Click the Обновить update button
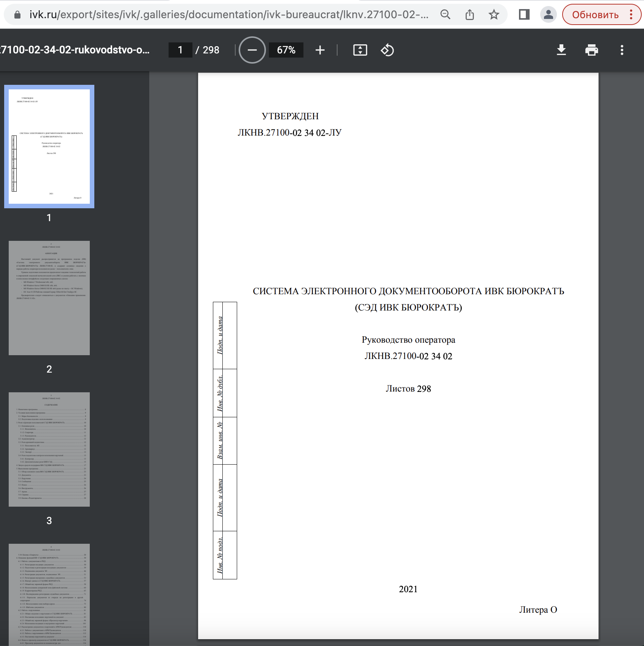 pyautogui.click(x=595, y=15)
